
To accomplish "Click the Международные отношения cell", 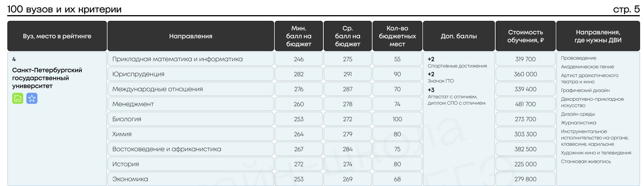I will 191,89.
